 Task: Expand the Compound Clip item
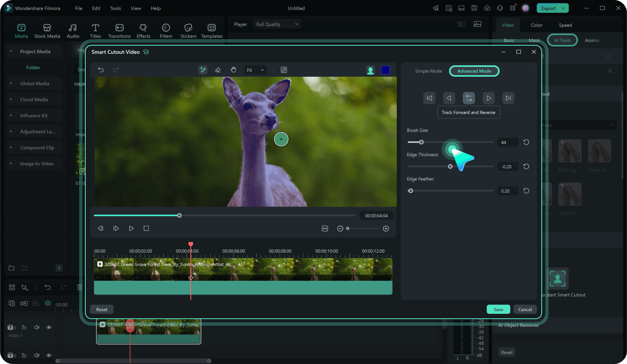11,148
